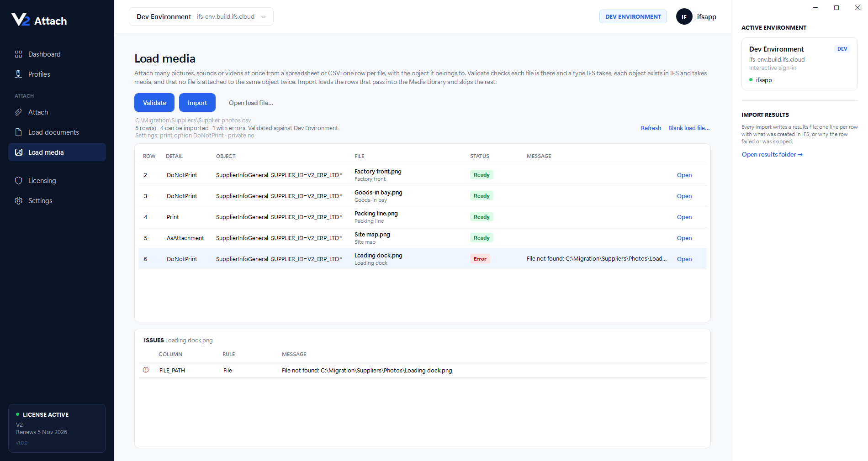868x461 pixels.
Task: Click the STATUS column header
Action: pyautogui.click(x=480, y=156)
